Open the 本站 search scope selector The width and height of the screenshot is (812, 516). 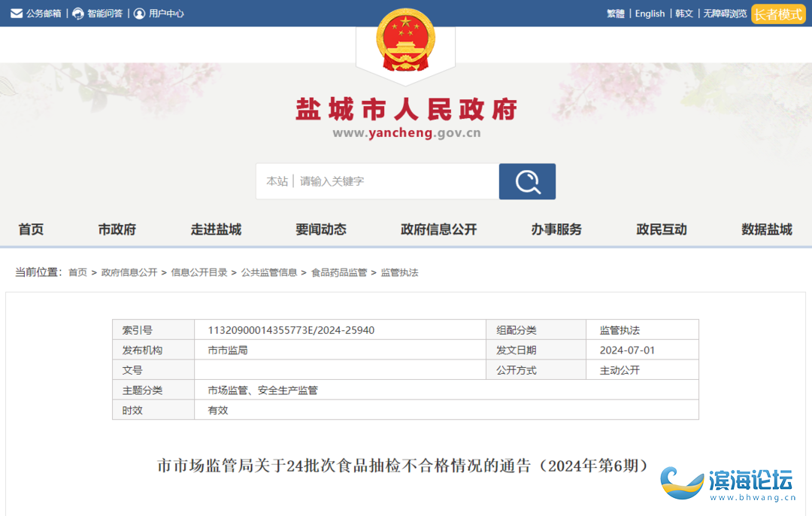277,181
